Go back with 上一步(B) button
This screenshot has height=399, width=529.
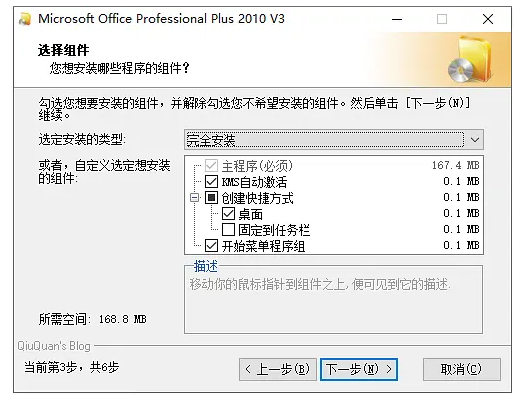(x=278, y=369)
